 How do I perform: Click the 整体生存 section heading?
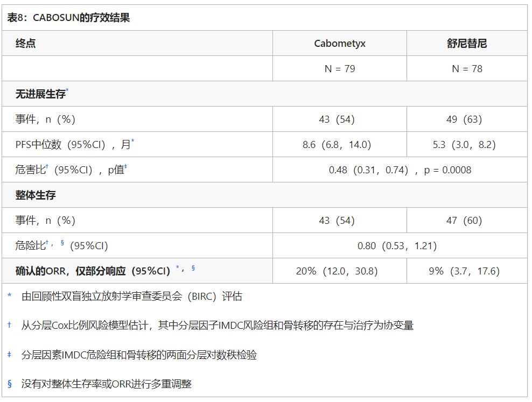tap(36, 195)
